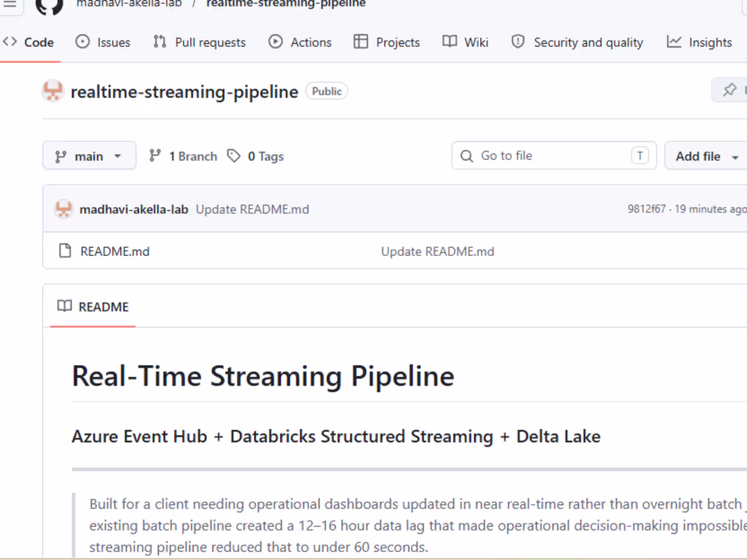Click the Wiki book icon

pyautogui.click(x=450, y=41)
